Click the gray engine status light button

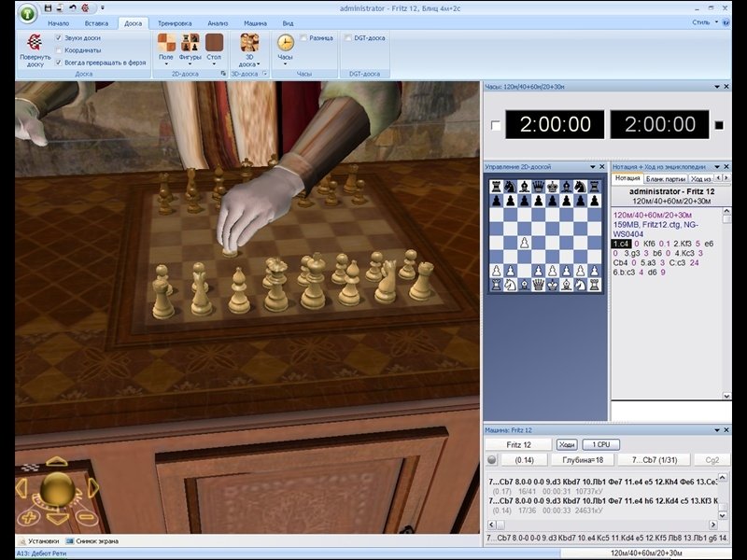pyautogui.click(x=492, y=459)
